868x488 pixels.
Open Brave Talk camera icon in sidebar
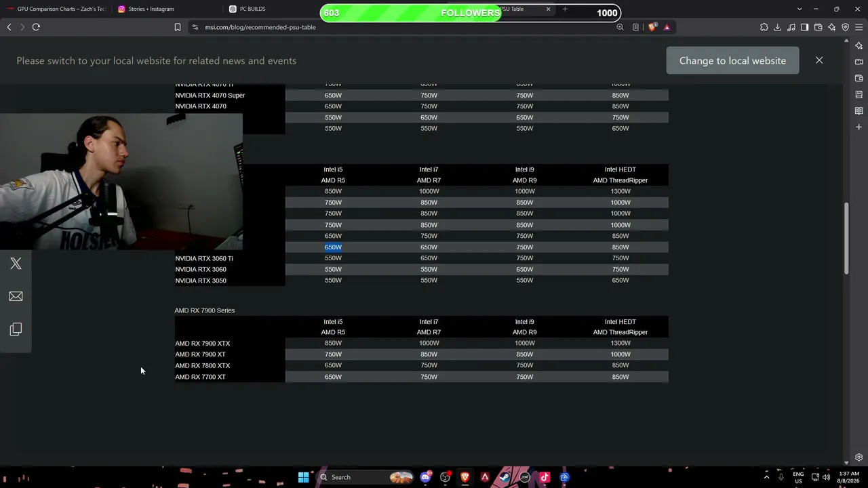tap(859, 62)
